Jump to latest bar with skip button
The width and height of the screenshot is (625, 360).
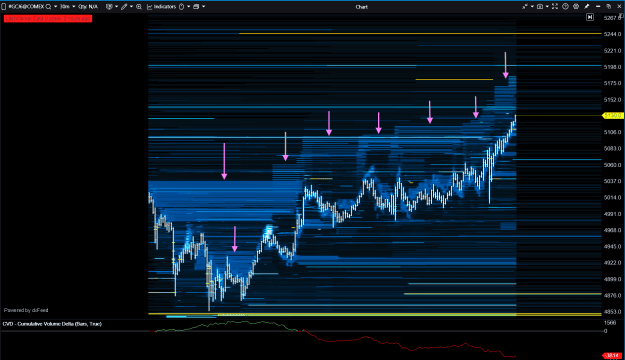pyautogui.click(x=590, y=17)
